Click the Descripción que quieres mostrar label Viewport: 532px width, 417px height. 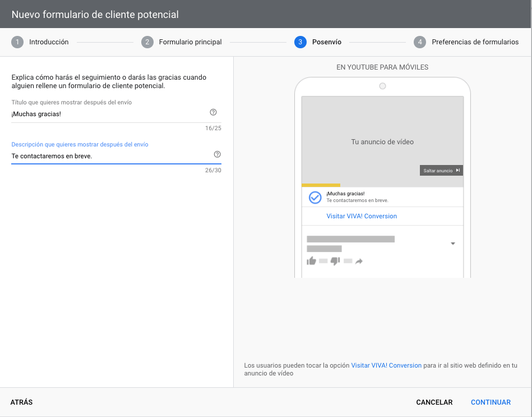coord(80,144)
